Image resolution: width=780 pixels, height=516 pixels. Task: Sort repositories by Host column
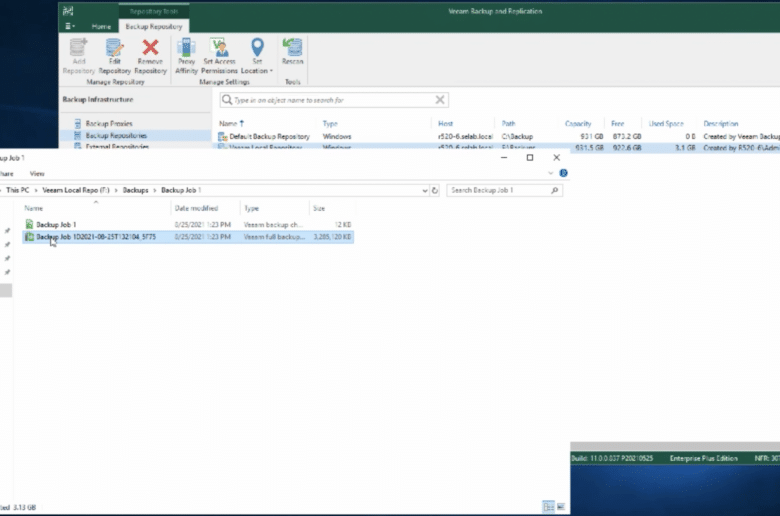[x=445, y=123]
